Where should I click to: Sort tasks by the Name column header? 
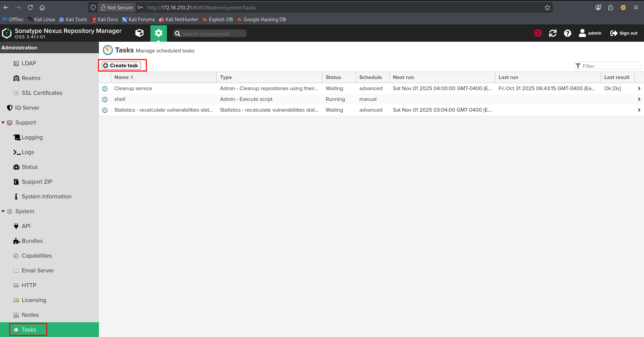(x=122, y=77)
